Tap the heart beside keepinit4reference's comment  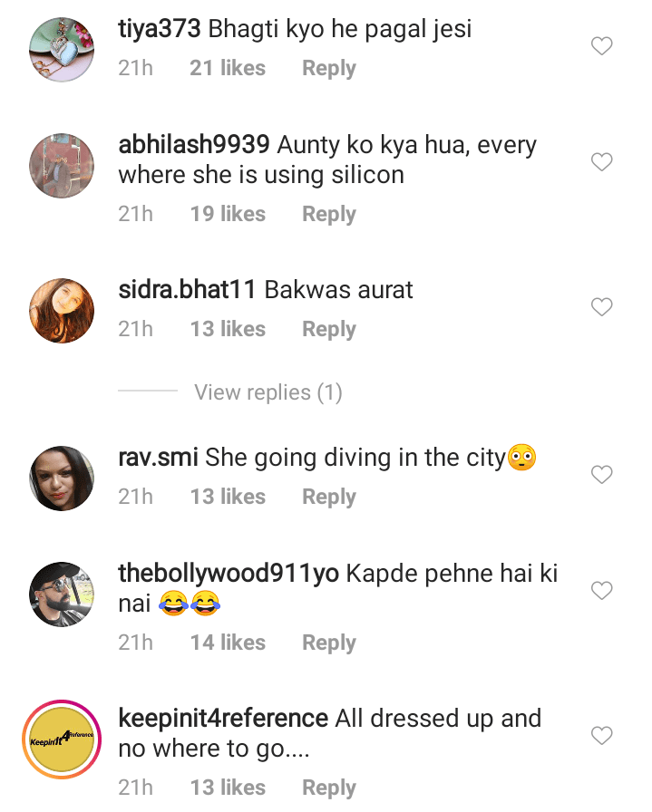pos(602,735)
